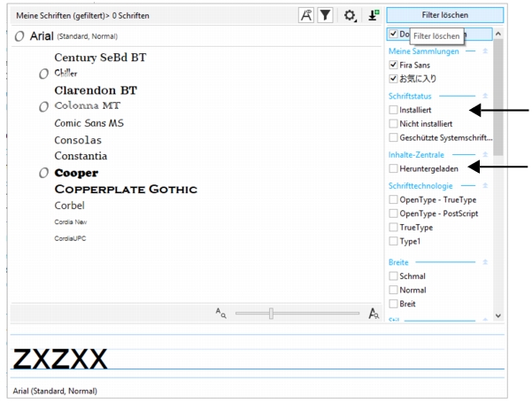
Task: Click the preview size slider handle
Action: click(271, 313)
